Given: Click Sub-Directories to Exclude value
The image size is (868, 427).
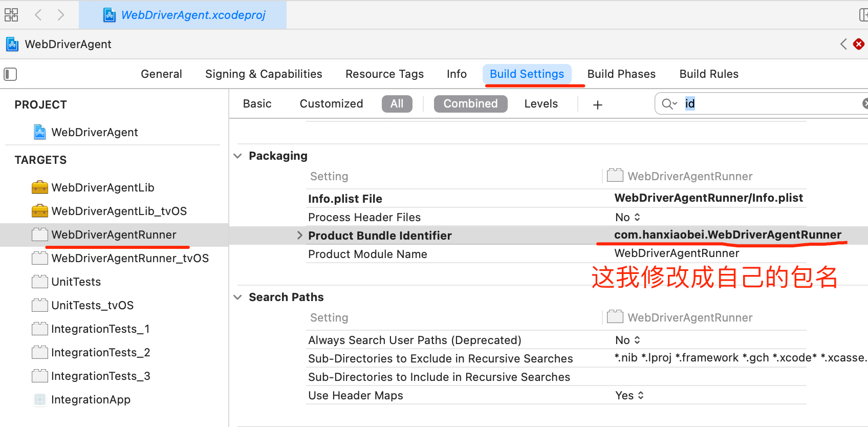Looking at the screenshot, I should coord(741,358).
